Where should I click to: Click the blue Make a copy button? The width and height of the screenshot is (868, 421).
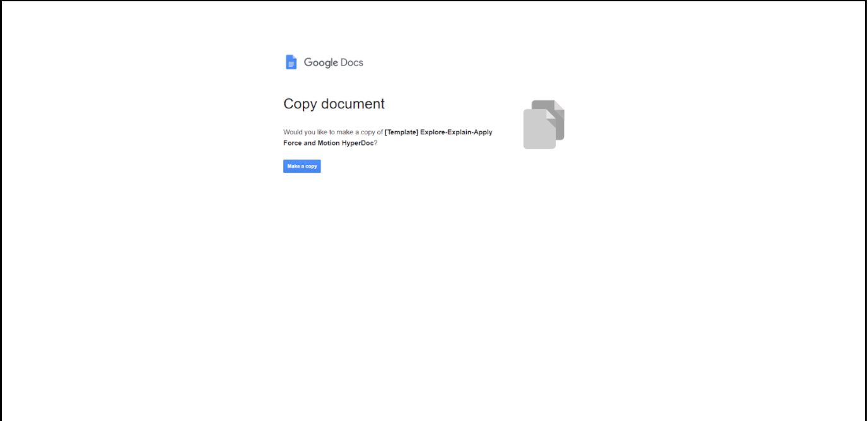pyautogui.click(x=302, y=166)
